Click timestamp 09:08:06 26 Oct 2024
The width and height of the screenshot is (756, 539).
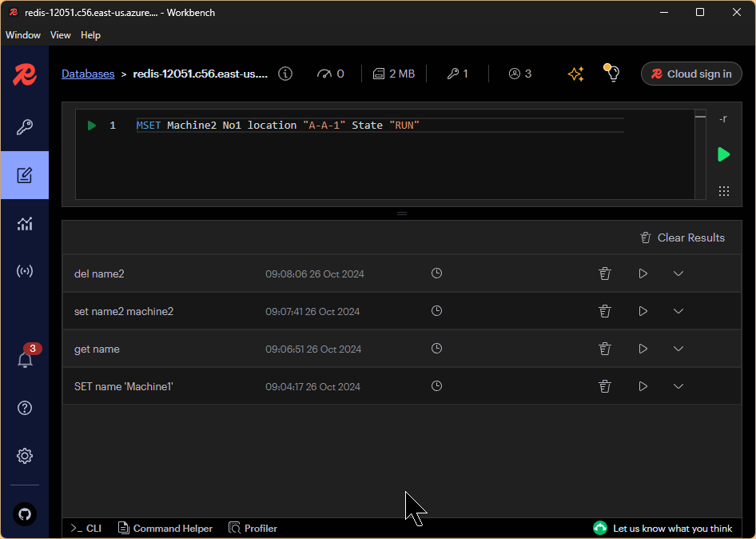pyautogui.click(x=315, y=274)
